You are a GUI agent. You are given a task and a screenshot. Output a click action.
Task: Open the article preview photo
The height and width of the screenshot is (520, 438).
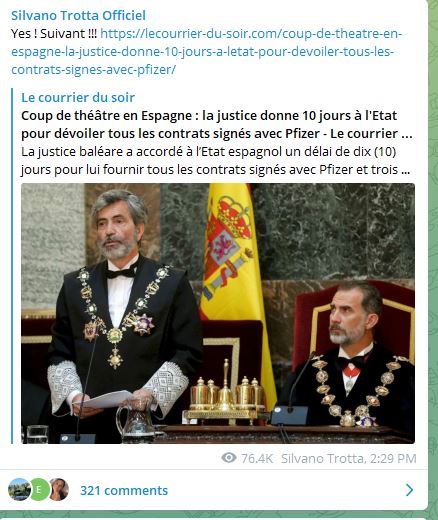218,313
